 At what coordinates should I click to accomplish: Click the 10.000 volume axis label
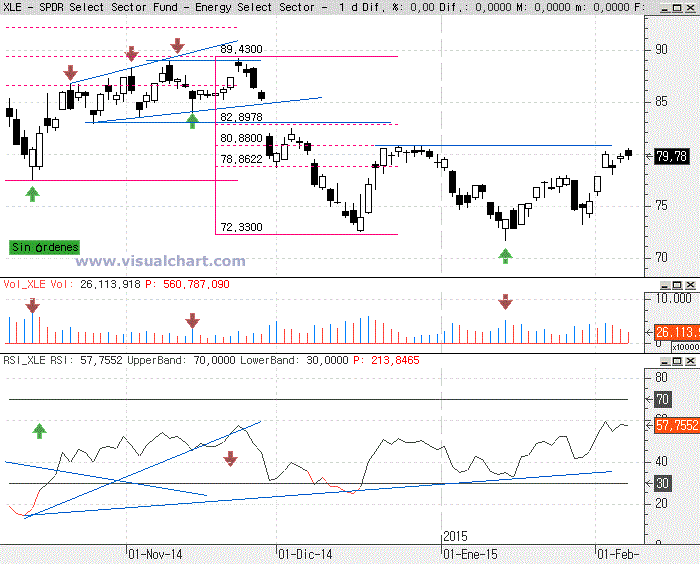pyautogui.click(x=673, y=298)
